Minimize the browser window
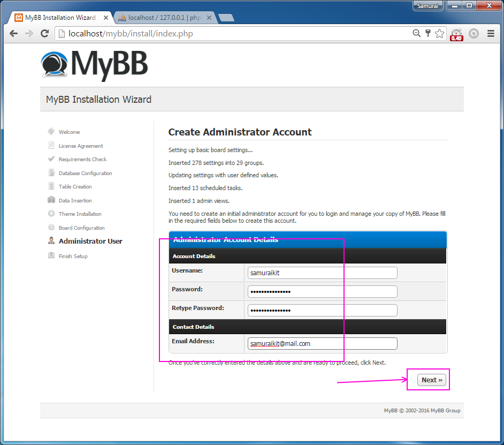504x445 pixels. point(454,6)
